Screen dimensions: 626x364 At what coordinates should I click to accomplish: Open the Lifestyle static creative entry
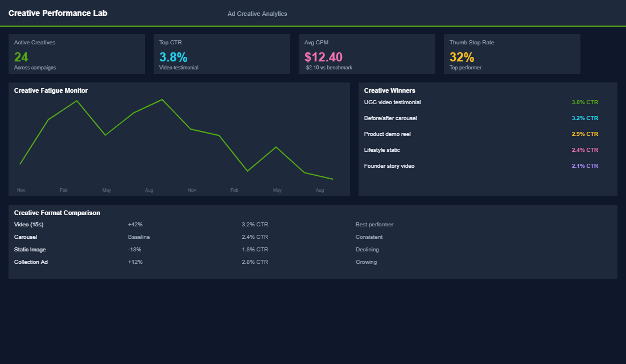click(382, 150)
